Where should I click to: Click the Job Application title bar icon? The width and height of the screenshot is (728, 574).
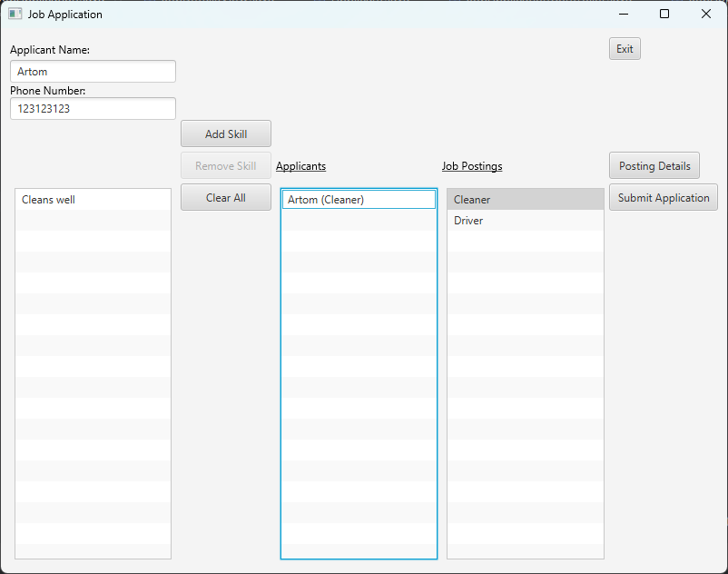pos(13,14)
